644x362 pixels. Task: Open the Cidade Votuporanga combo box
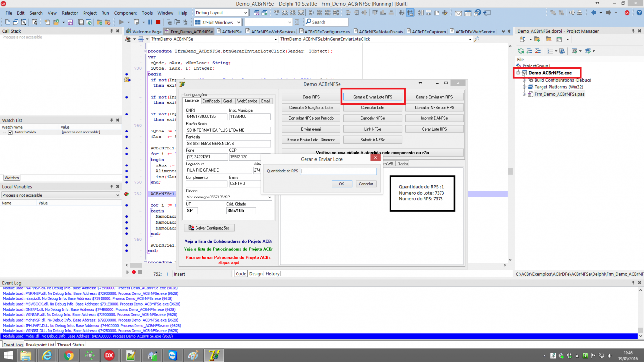point(270,197)
